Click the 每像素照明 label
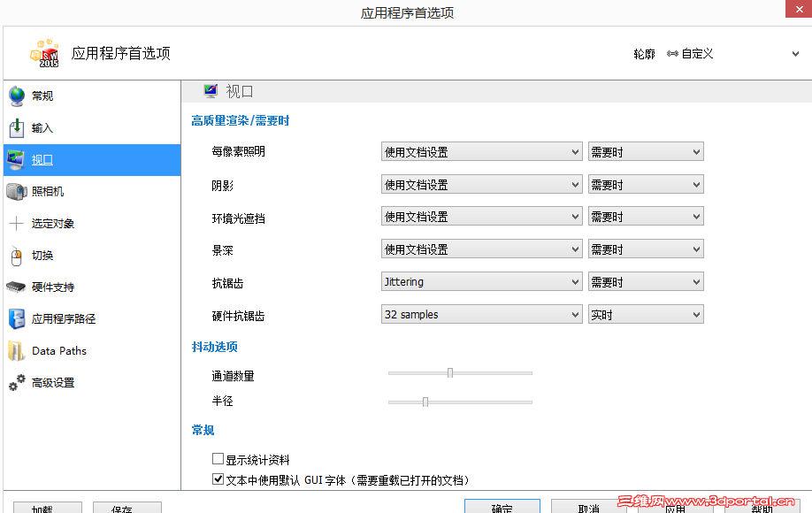Viewport: 812px width, 513px height. pyautogui.click(x=238, y=151)
